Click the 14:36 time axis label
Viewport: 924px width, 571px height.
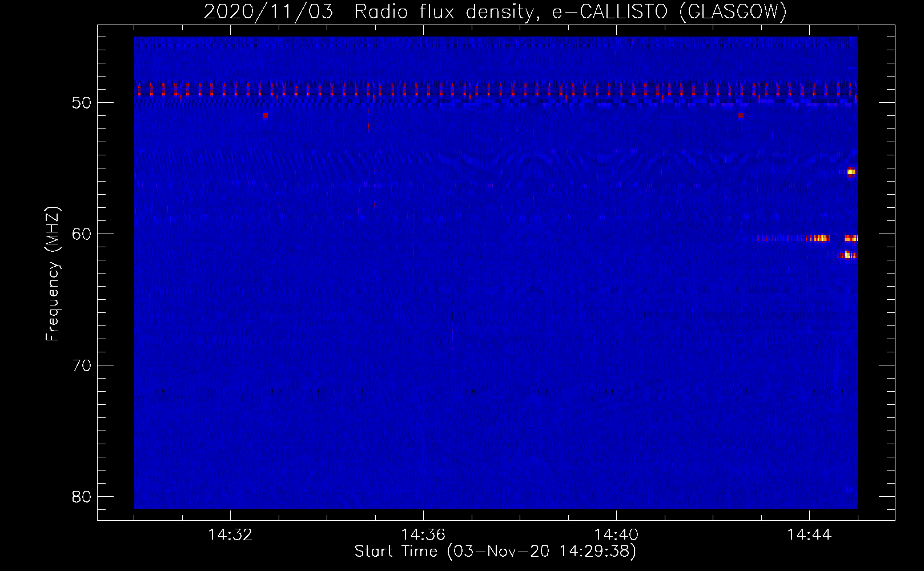click(x=423, y=535)
